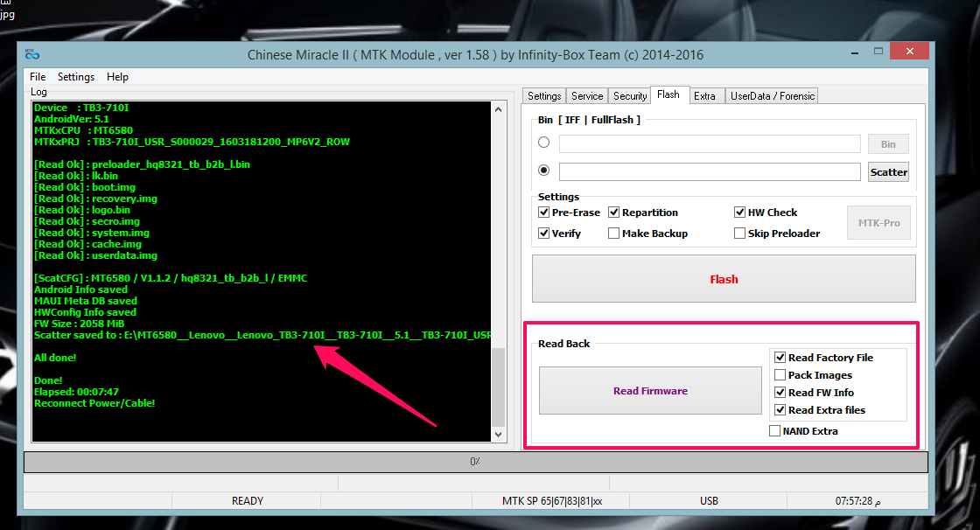Click the Scatter file path field

(710, 172)
